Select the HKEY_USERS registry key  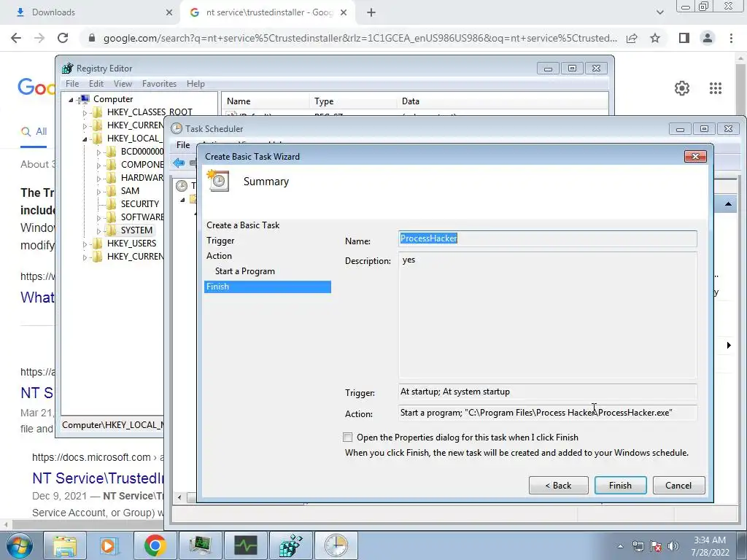[131, 244]
